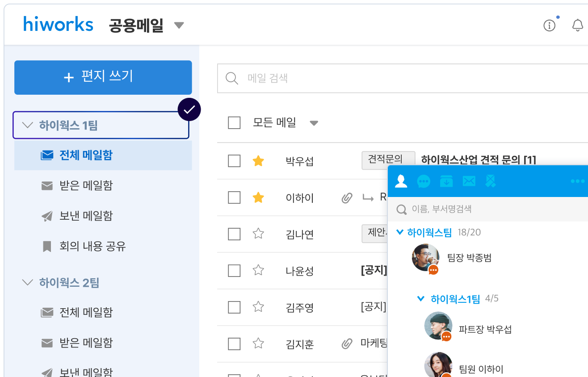Viewport: 588px width, 377px height.
Task: Click the star next to 박우섭
Action: pos(258,161)
